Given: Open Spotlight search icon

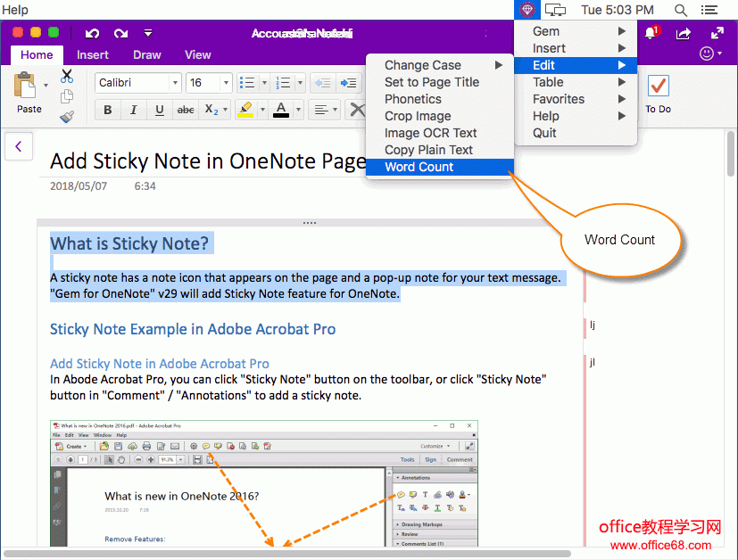Looking at the screenshot, I should [681, 10].
